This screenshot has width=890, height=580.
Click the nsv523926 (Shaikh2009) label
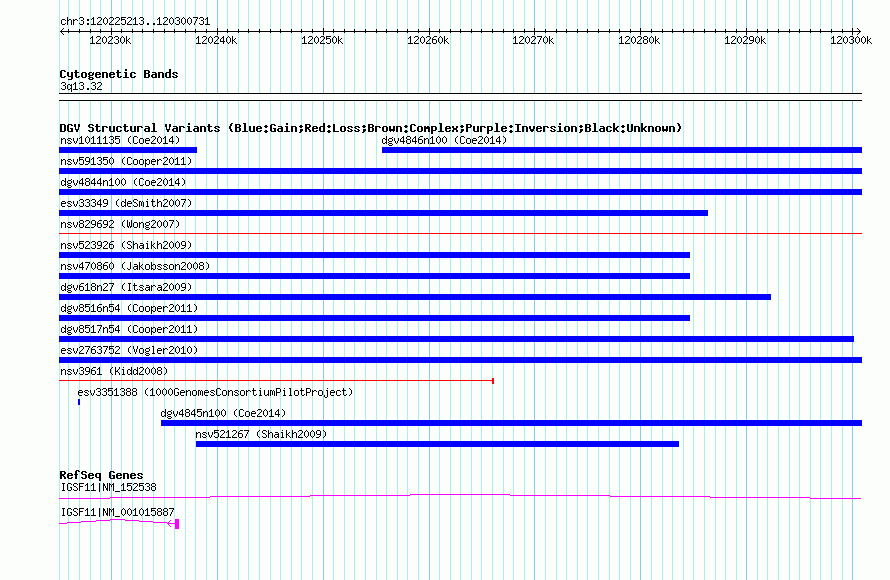pos(126,245)
